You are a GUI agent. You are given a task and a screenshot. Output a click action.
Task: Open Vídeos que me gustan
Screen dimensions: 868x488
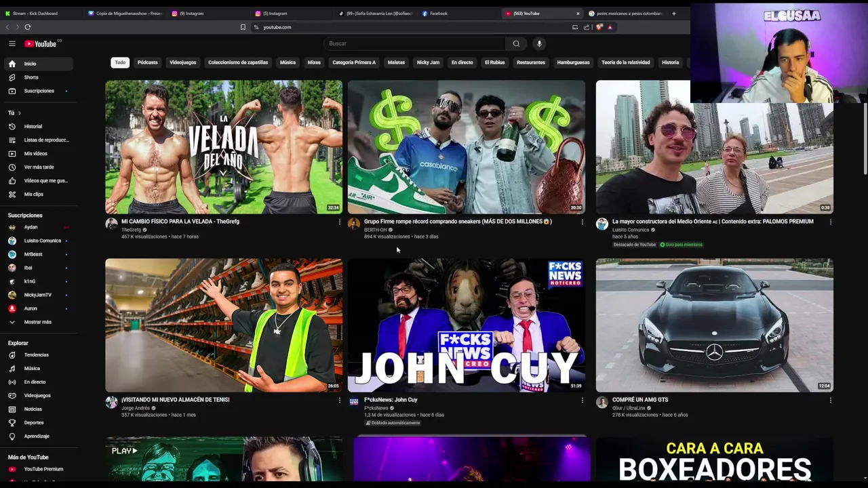point(37,180)
